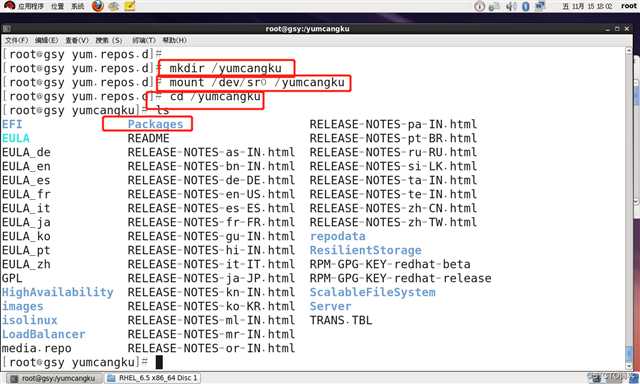Open the Search (S) menu in terminal
The width and height of the screenshot is (640, 384).
pos(109,40)
